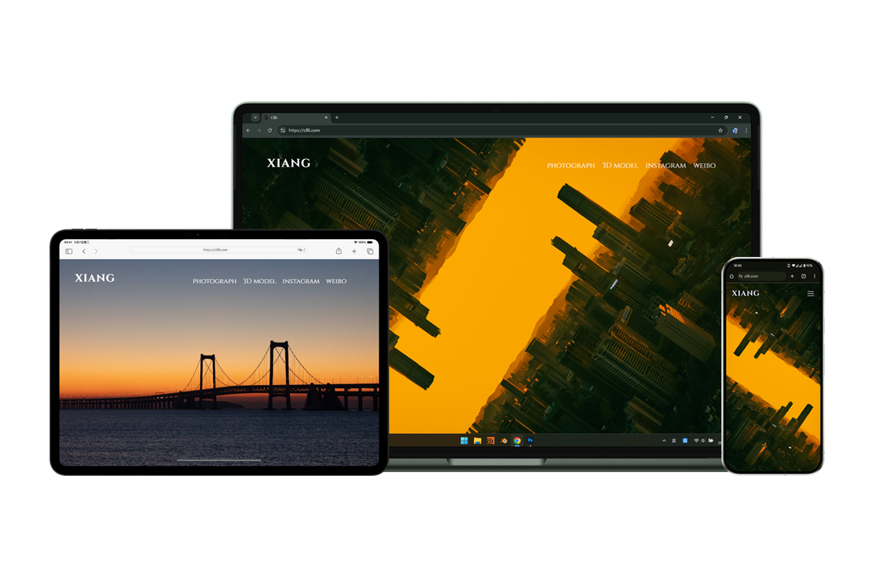Click the battery icon in the laptop tray
Image resolution: width=882 pixels, height=588 pixels.
710,440
